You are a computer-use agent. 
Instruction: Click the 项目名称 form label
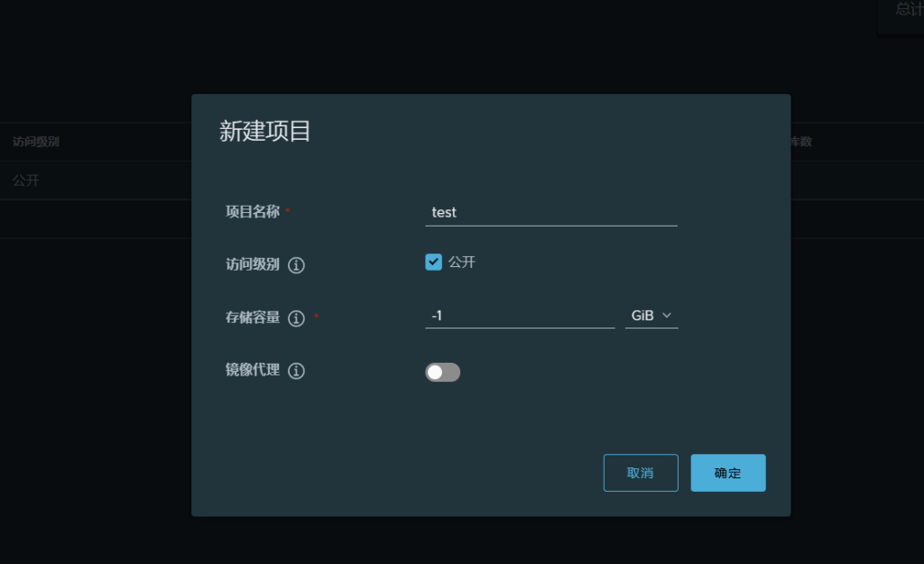(252, 211)
